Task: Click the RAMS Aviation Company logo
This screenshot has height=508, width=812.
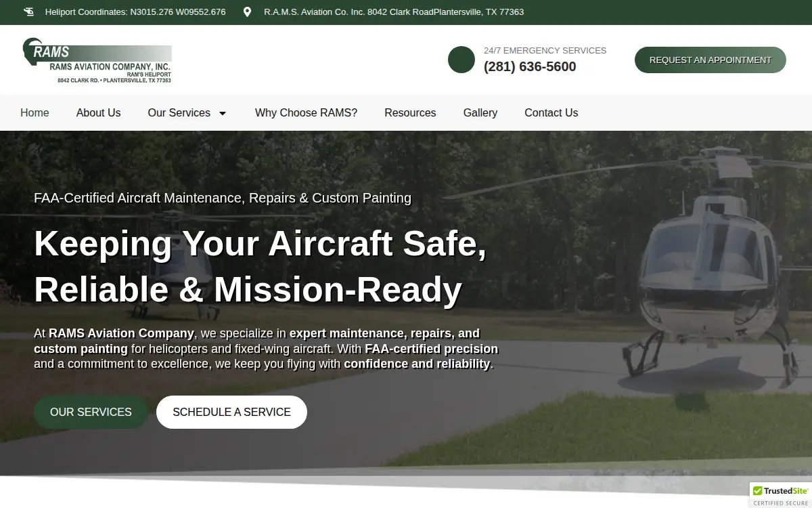Action: pos(97,60)
